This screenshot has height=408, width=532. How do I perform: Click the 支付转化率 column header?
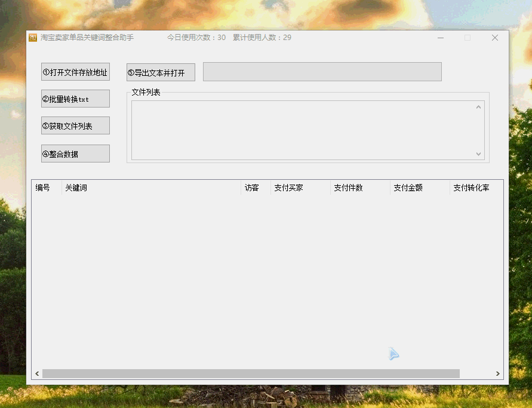[x=475, y=188]
